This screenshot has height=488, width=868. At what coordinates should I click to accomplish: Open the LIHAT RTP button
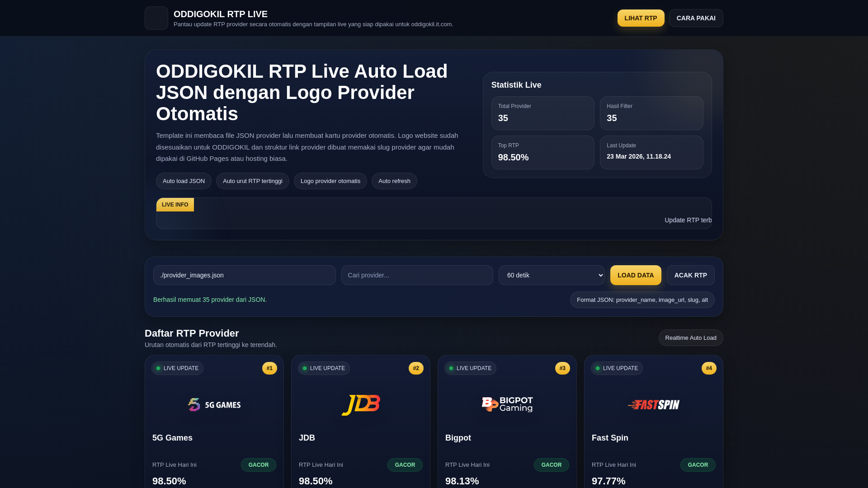click(x=641, y=18)
